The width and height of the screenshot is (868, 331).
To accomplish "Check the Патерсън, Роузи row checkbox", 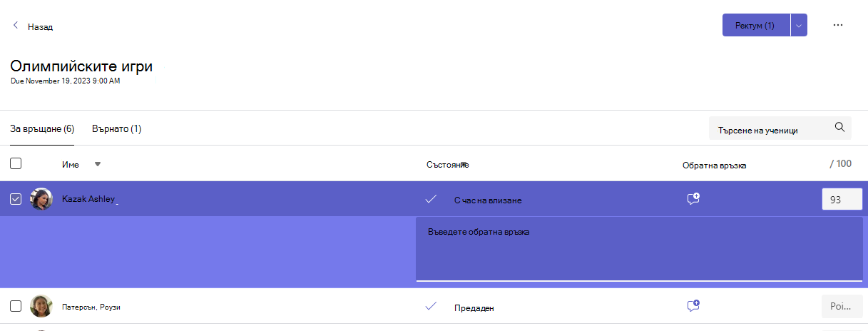I will pos(16,306).
